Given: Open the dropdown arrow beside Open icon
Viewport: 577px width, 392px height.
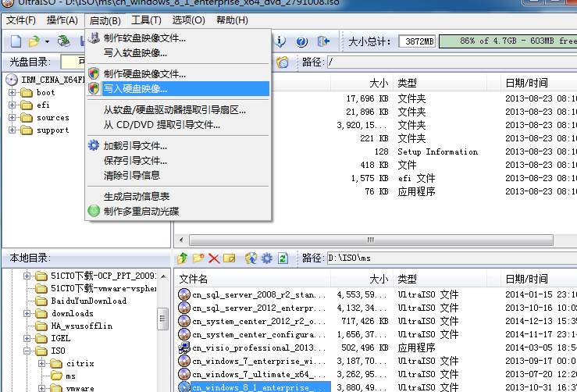Looking at the screenshot, I should (x=47, y=42).
